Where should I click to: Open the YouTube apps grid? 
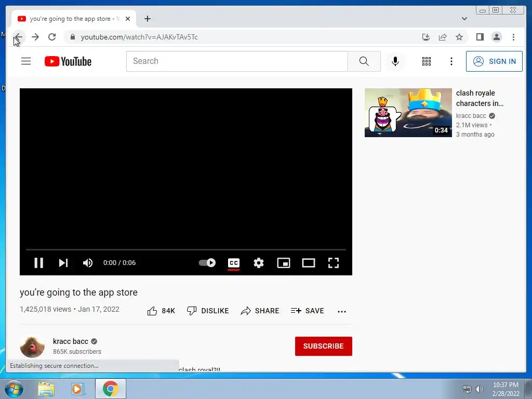[x=427, y=61]
